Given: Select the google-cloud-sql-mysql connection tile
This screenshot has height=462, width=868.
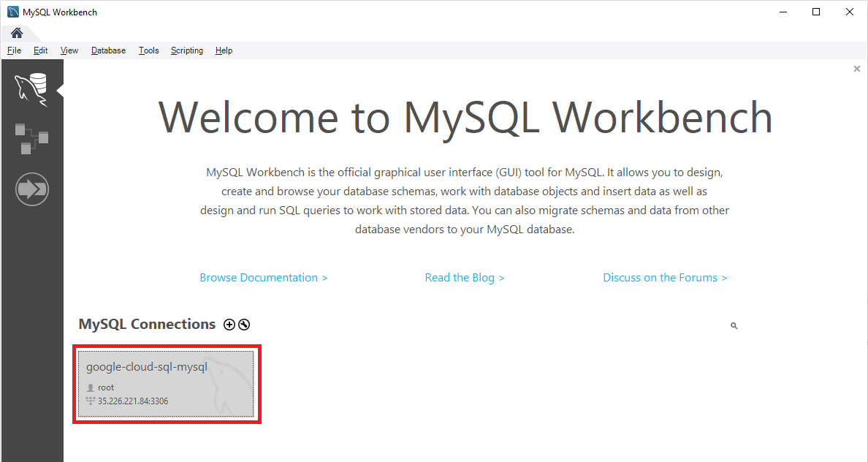Looking at the screenshot, I should (x=166, y=384).
